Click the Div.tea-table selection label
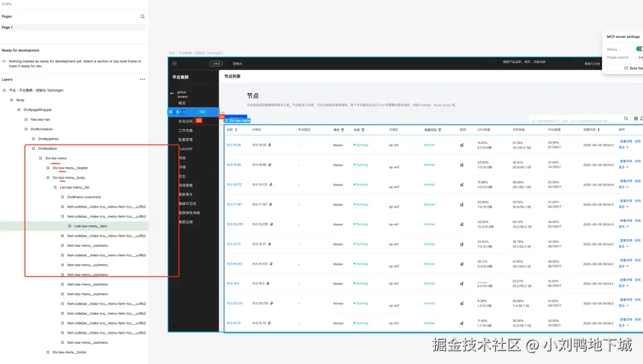 pos(238,121)
